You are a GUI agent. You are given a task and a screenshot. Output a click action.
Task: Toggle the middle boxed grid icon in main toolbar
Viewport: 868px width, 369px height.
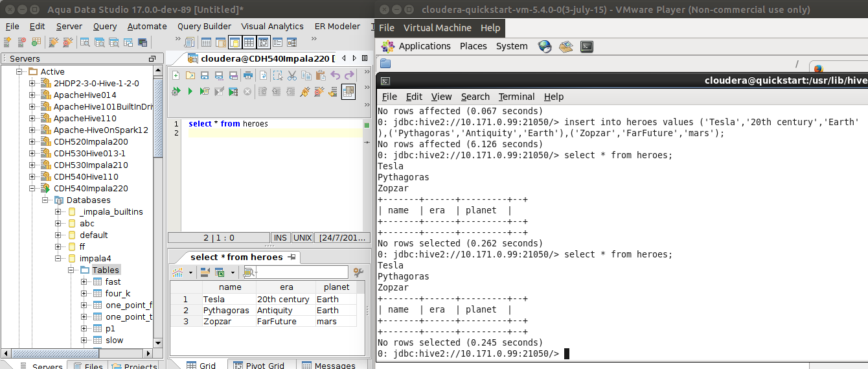point(249,42)
